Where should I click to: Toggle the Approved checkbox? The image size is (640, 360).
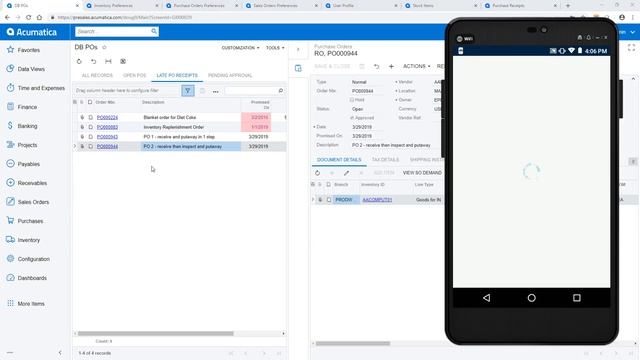(352, 118)
